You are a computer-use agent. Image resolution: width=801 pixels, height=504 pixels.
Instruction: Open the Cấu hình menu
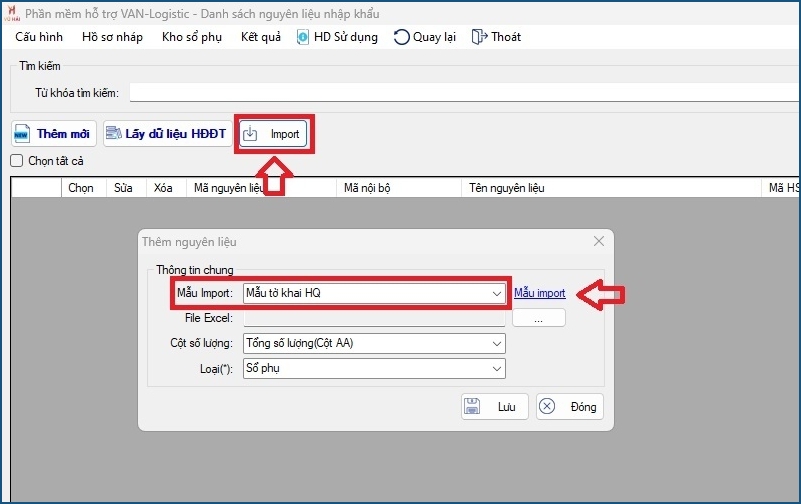click(x=39, y=37)
